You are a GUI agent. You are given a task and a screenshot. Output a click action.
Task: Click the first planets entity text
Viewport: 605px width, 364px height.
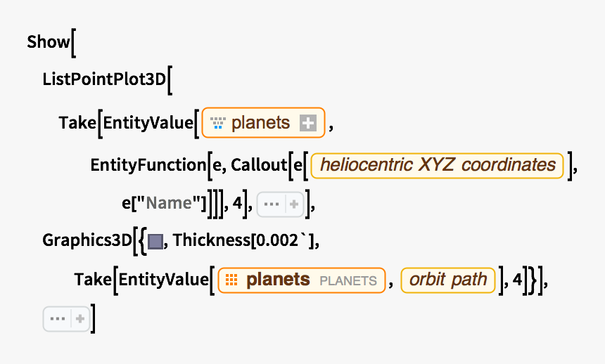point(260,124)
